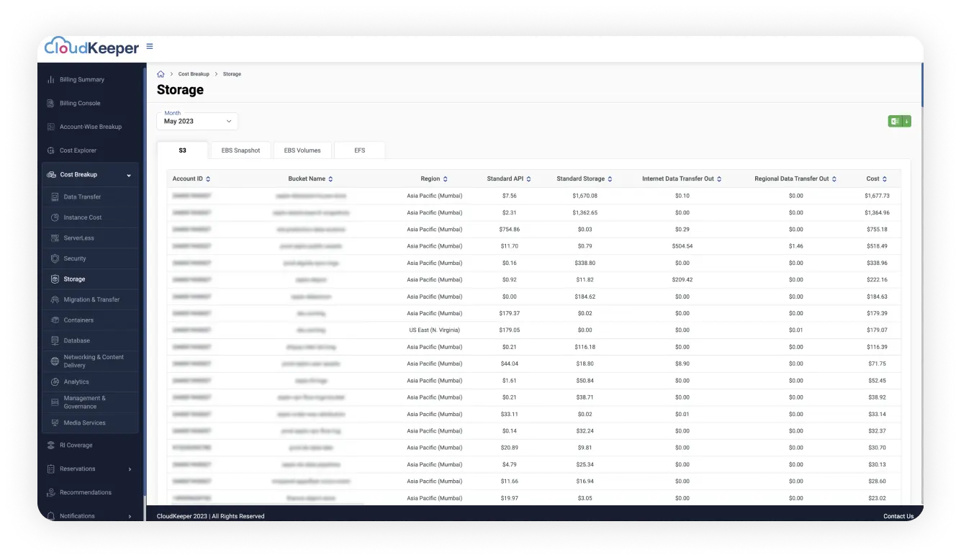Click the Cost Breakup section icon
Viewport: 961px width, 560px height.
pos(51,175)
